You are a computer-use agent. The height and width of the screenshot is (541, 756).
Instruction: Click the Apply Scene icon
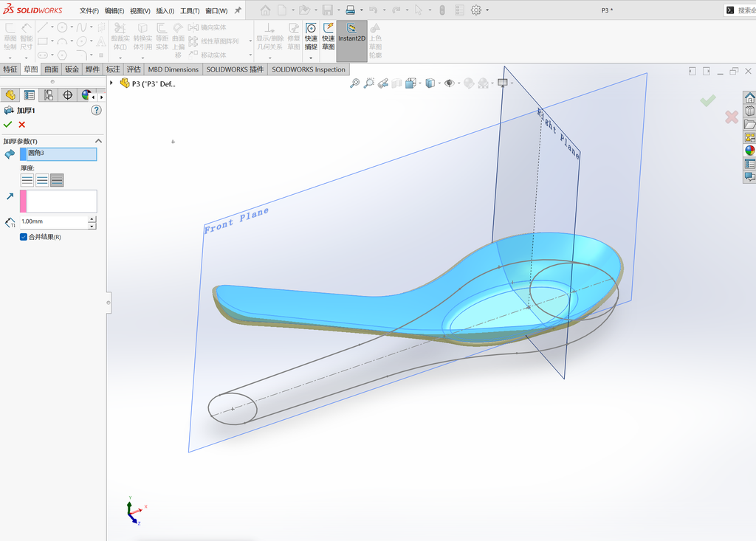point(483,83)
